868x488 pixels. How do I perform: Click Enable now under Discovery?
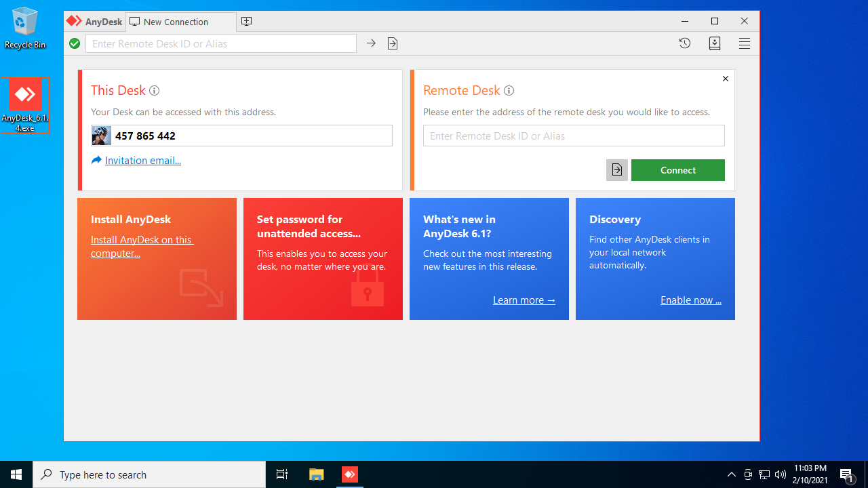pos(690,300)
